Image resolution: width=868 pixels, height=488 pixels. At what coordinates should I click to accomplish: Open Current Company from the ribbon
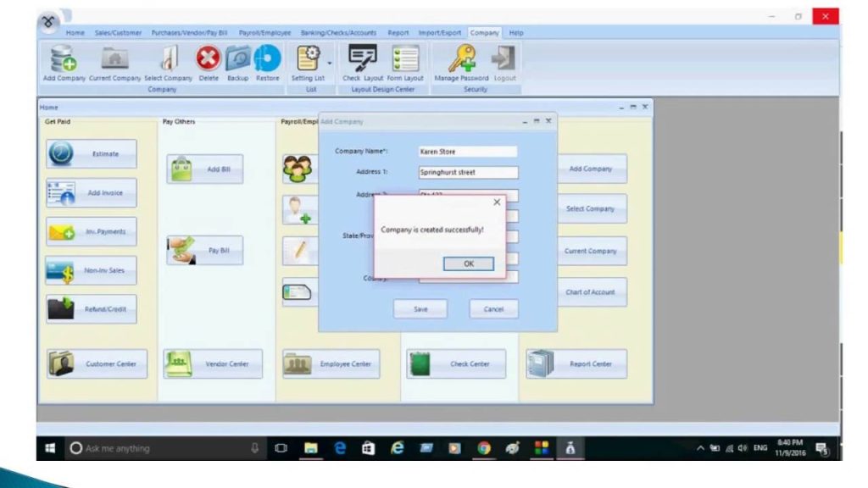[114, 62]
